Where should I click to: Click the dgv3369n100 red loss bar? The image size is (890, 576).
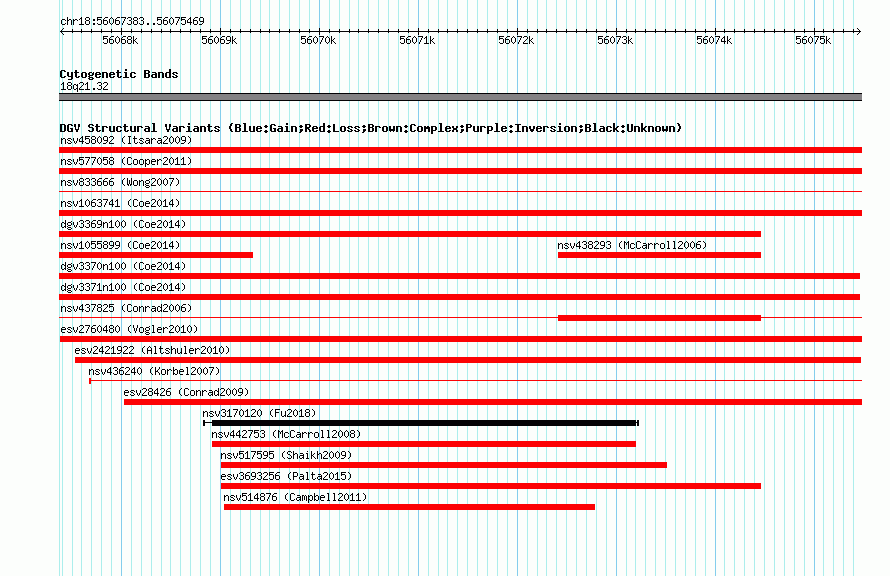click(410, 234)
